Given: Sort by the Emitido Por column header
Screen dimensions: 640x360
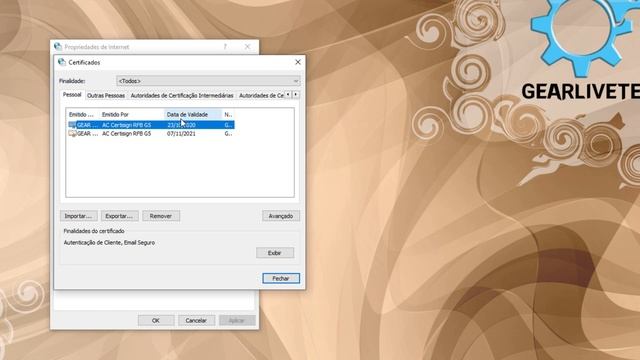Looking at the screenshot, I should (x=132, y=115).
